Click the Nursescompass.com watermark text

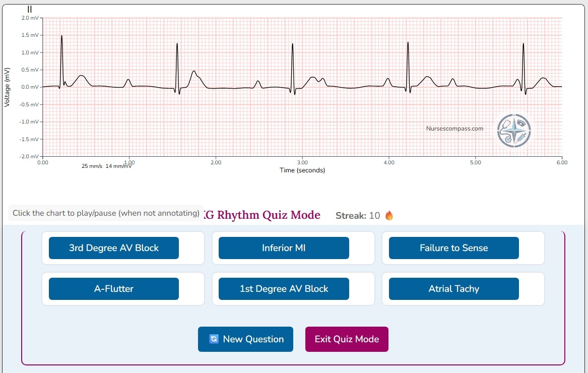click(x=454, y=129)
